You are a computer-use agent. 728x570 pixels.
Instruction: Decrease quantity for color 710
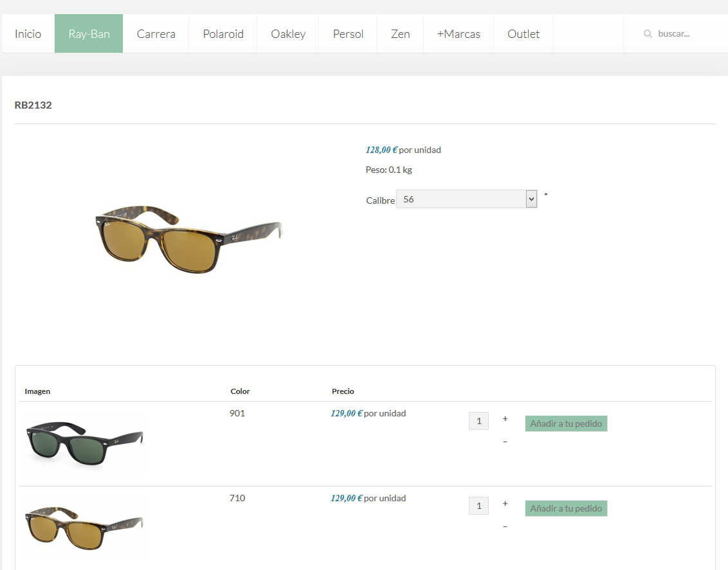505,526
